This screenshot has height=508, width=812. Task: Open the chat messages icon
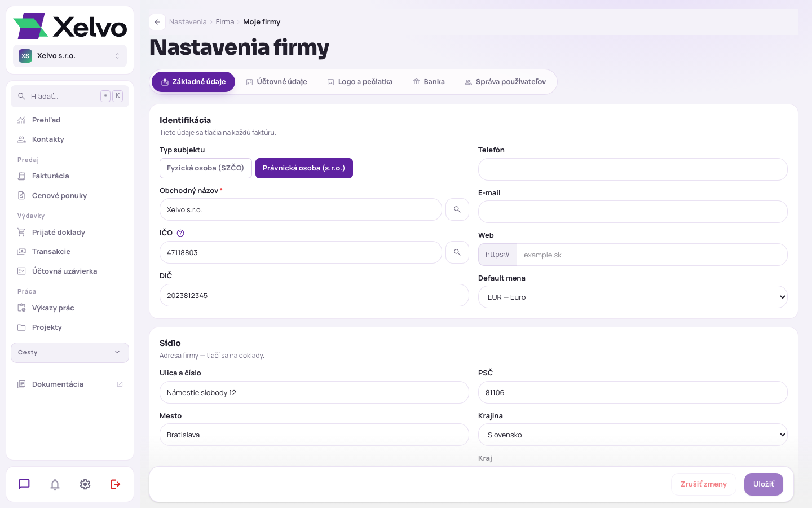24,484
